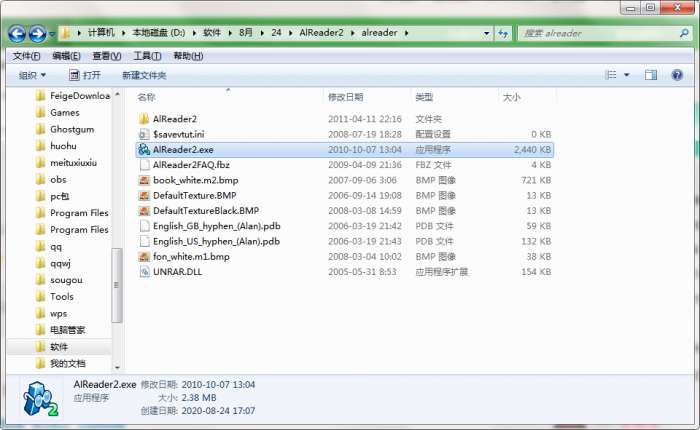Select the DefaultTexture.BMP image icon

(x=144, y=195)
